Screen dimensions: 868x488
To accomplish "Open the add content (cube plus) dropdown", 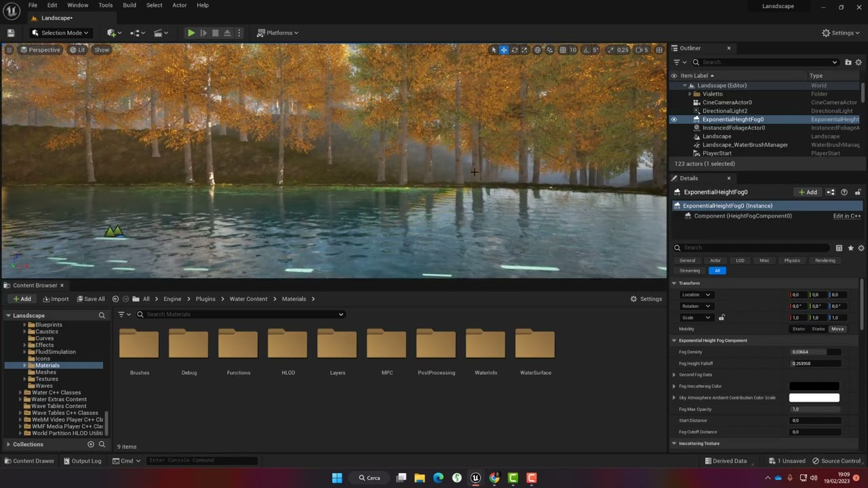I will coord(114,33).
